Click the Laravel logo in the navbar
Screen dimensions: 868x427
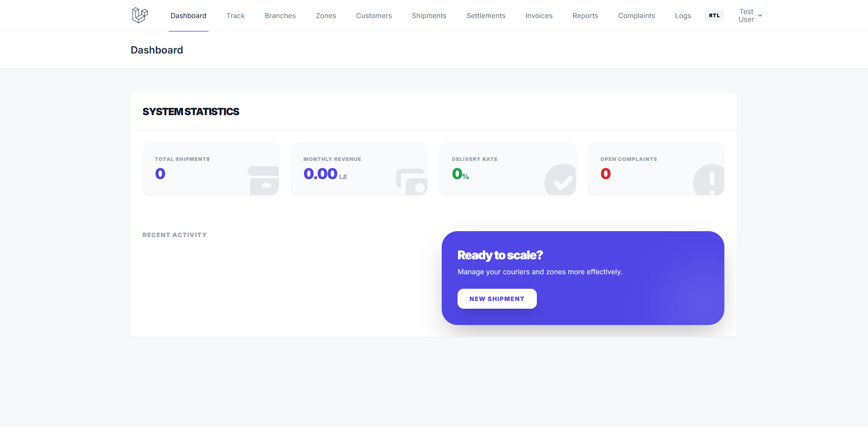pos(140,15)
